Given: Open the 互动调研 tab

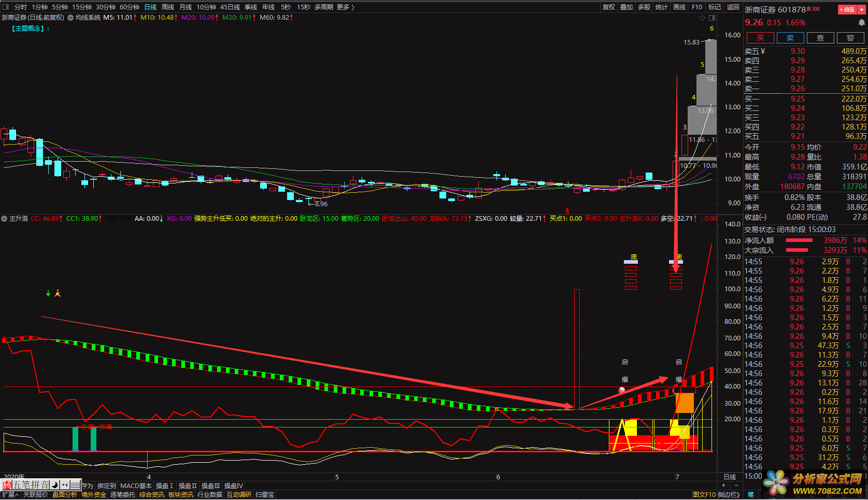Looking at the screenshot, I should coord(239,495).
